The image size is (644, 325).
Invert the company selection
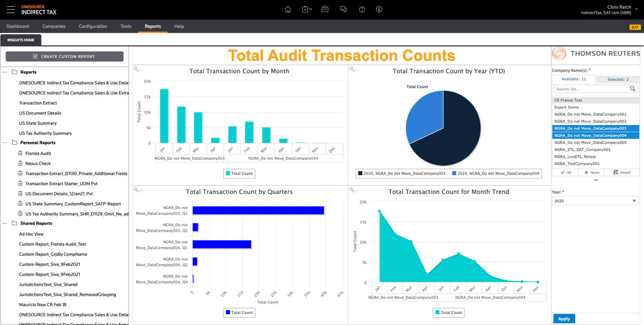tap(623, 172)
